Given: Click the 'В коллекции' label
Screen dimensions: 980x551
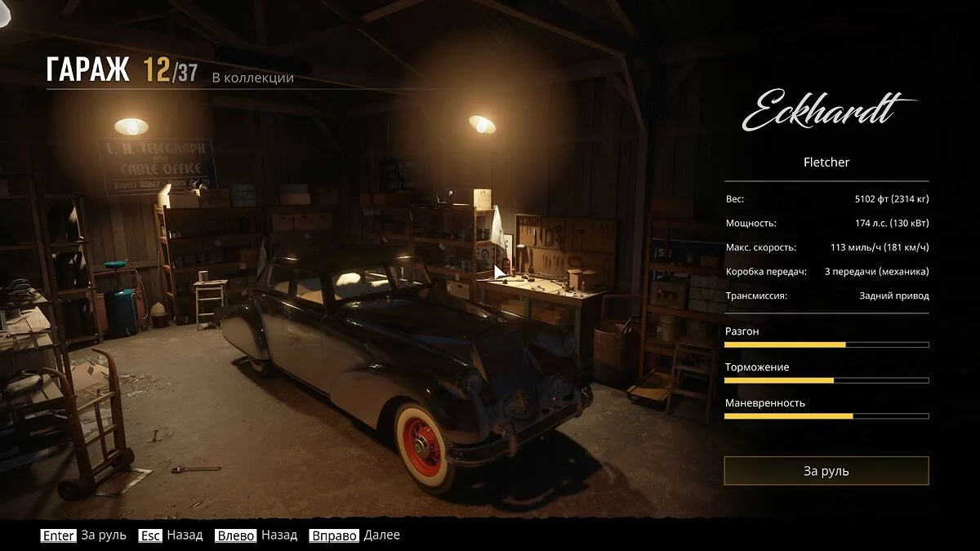Looking at the screenshot, I should pyautogui.click(x=252, y=78).
